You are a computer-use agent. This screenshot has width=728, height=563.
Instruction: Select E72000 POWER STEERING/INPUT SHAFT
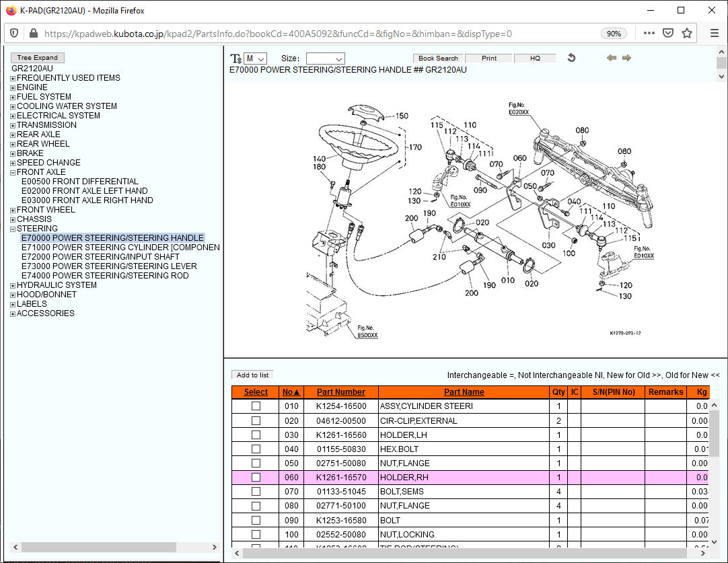click(100, 257)
